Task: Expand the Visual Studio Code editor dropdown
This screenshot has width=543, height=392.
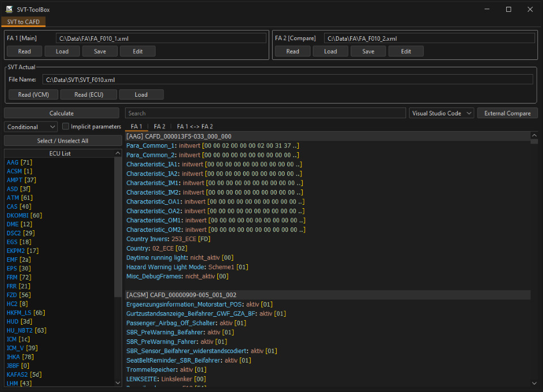Action: tap(441, 113)
